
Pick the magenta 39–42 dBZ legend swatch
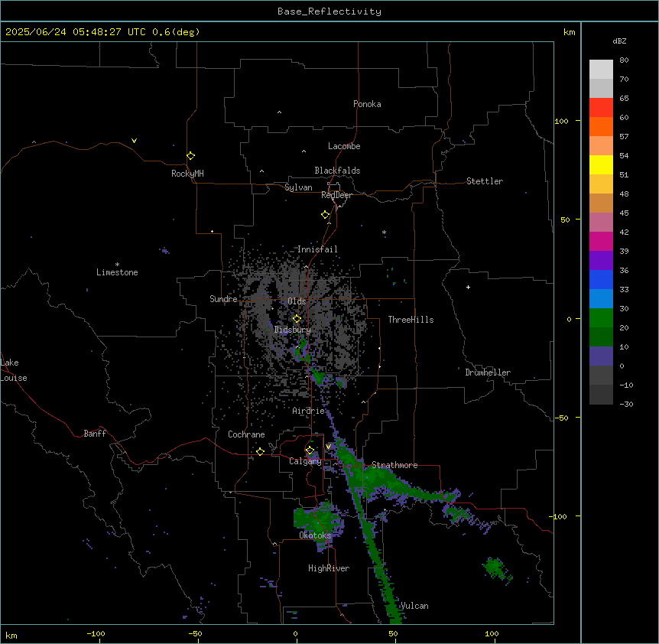click(601, 241)
